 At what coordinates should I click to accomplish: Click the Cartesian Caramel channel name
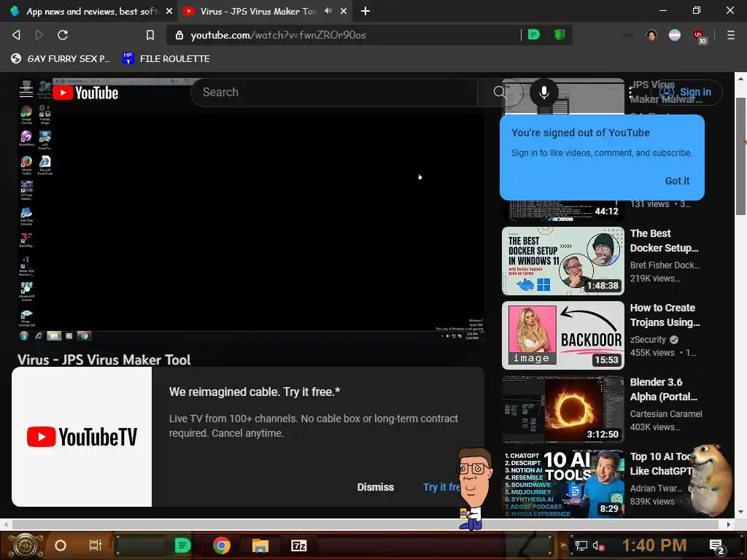666,414
